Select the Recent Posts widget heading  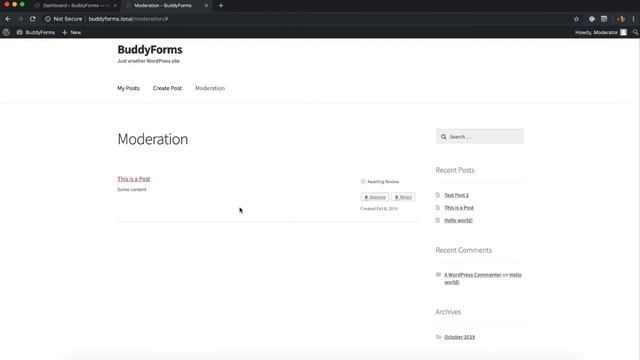point(455,170)
